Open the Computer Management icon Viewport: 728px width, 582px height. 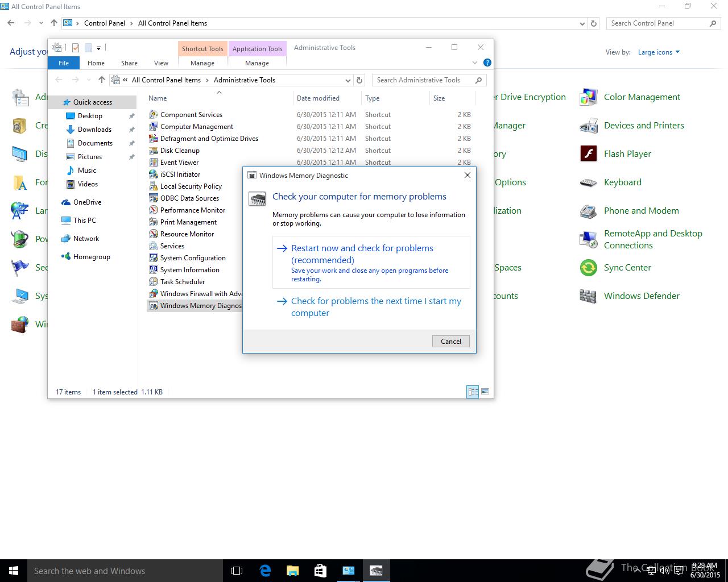pos(153,126)
